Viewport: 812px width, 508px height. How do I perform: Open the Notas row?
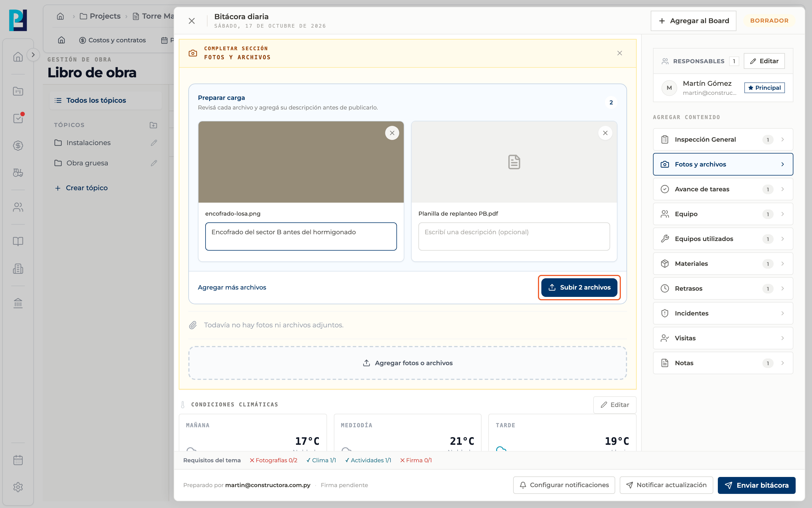coord(723,363)
